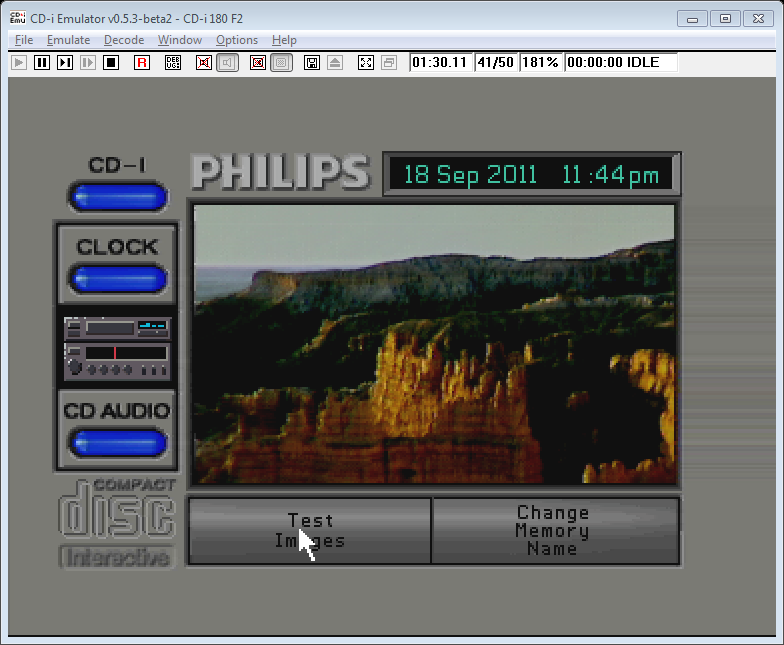Click the crossed-out video display icon
Image resolution: width=784 pixels, height=645 pixels.
258,62
